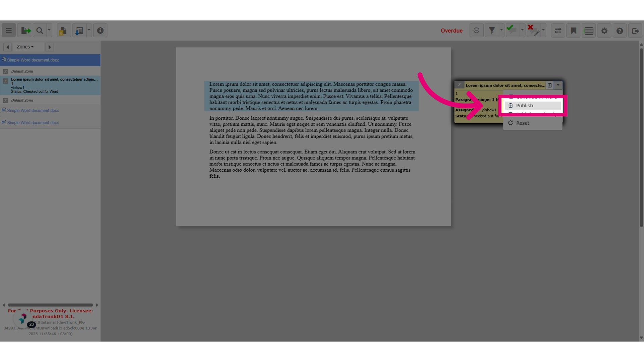
Task: Click the document with green arrow icon
Action: tap(24, 31)
